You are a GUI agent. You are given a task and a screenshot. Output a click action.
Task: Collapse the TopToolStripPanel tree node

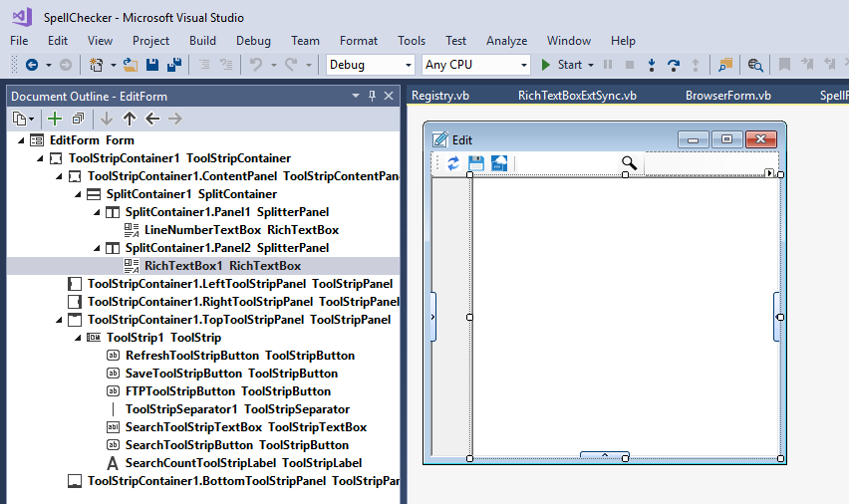[x=59, y=320]
